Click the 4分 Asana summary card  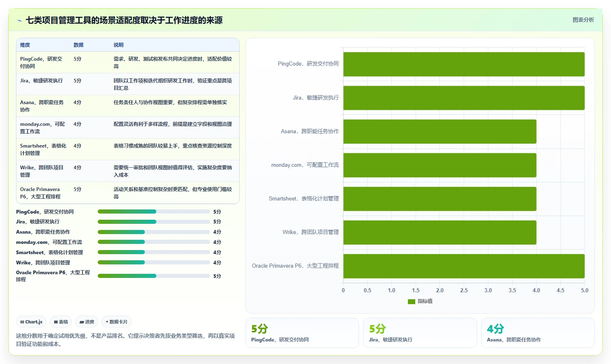pyautogui.click(x=538, y=333)
